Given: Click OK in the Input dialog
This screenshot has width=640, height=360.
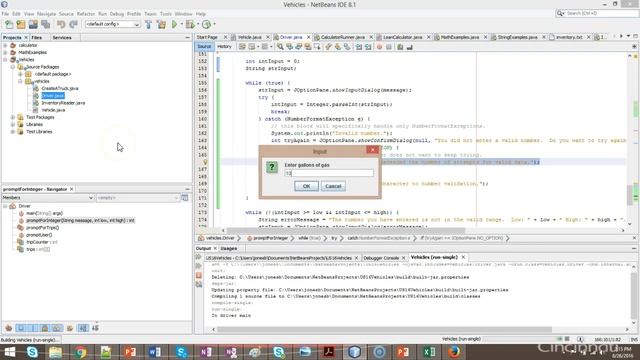Looking at the screenshot, I should pos(306,186).
